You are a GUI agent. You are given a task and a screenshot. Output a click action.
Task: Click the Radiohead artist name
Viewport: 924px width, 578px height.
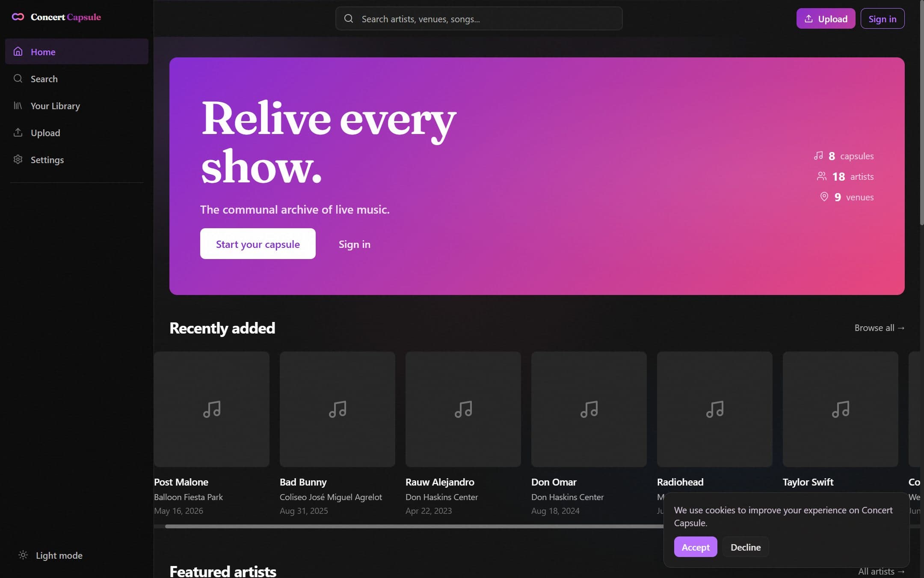tap(680, 482)
